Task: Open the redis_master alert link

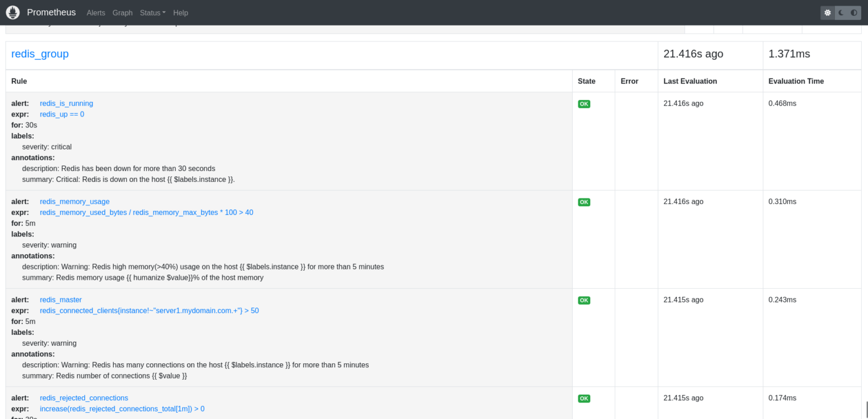Action: (x=61, y=300)
